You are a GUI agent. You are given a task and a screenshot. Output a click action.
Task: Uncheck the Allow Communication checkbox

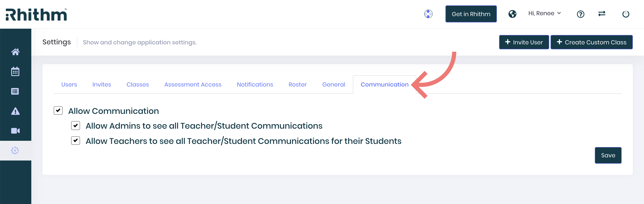click(x=58, y=111)
